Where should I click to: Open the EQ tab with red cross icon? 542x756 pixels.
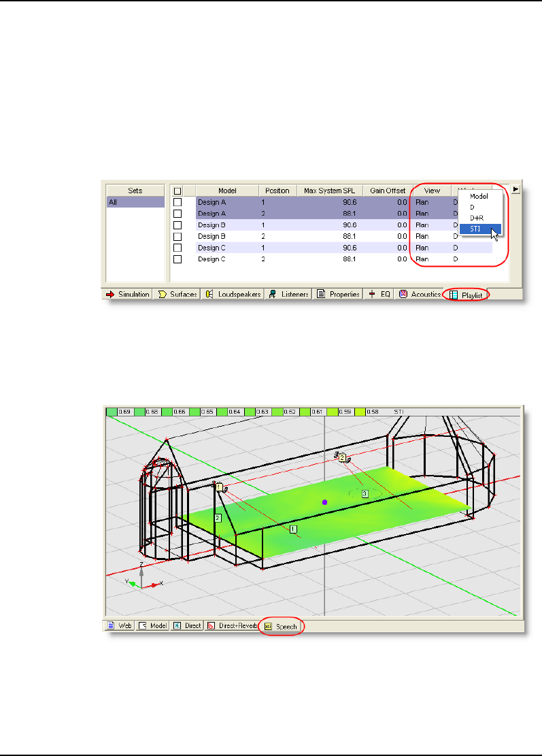click(x=378, y=294)
